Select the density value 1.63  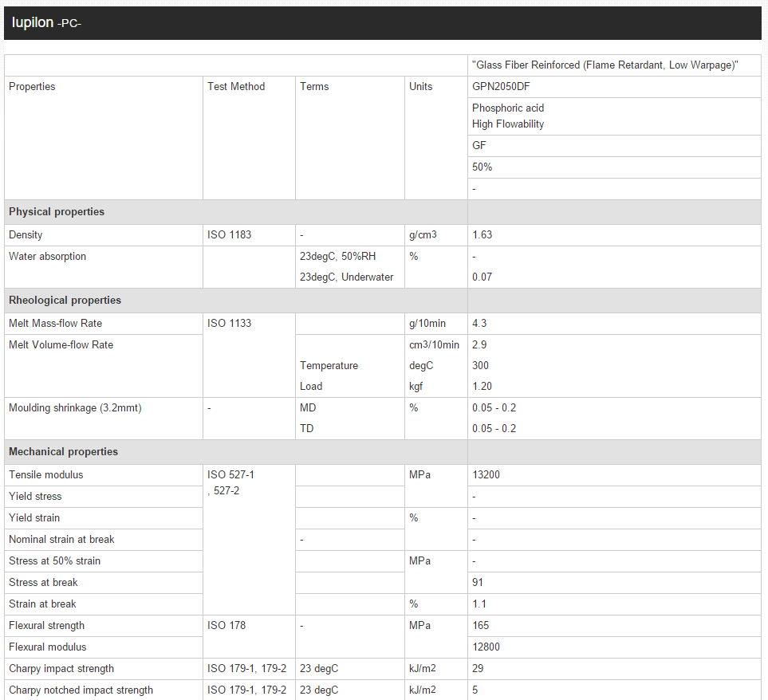point(482,235)
